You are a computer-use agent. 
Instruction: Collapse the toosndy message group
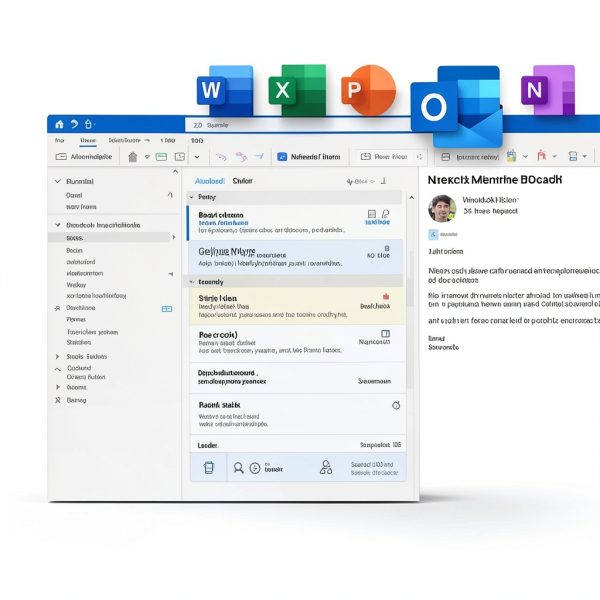tap(192, 282)
